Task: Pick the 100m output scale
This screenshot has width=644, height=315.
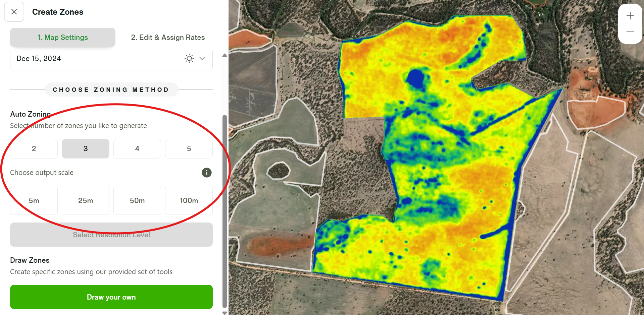Action: [x=189, y=200]
